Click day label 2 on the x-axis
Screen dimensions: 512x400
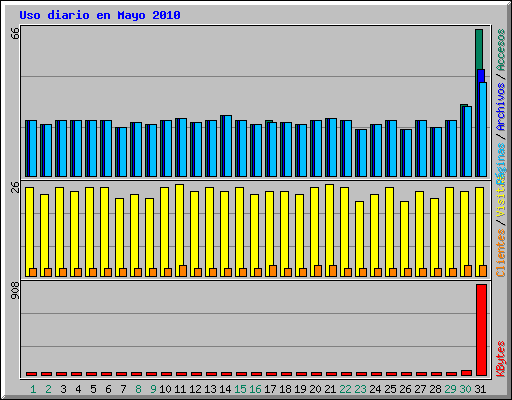[x=48, y=389]
